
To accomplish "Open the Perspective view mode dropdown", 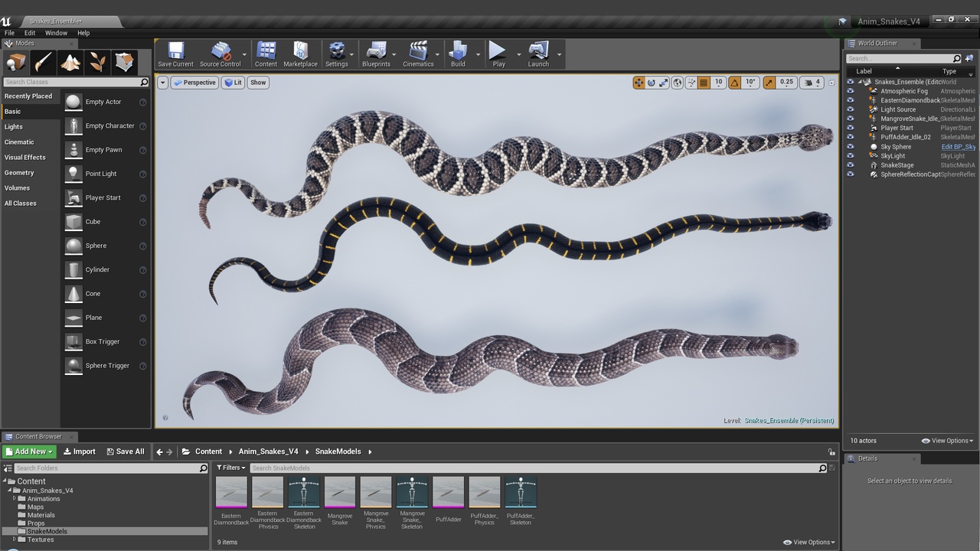I will [194, 83].
